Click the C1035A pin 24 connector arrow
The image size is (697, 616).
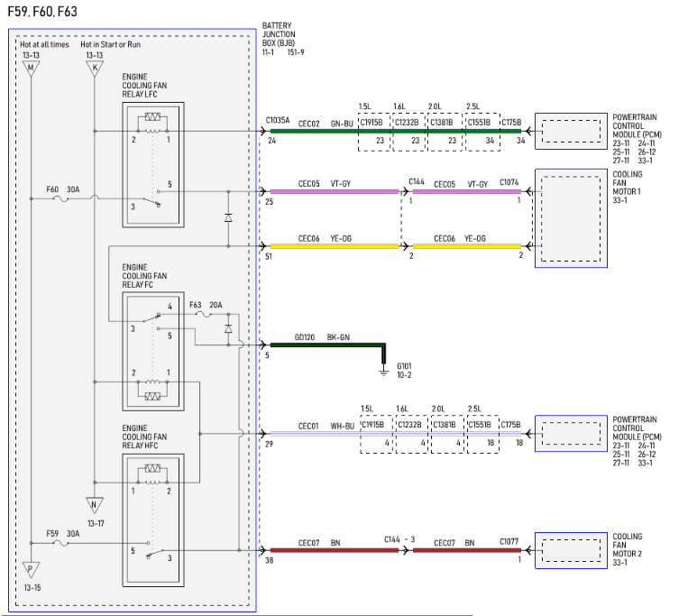pos(262,131)
